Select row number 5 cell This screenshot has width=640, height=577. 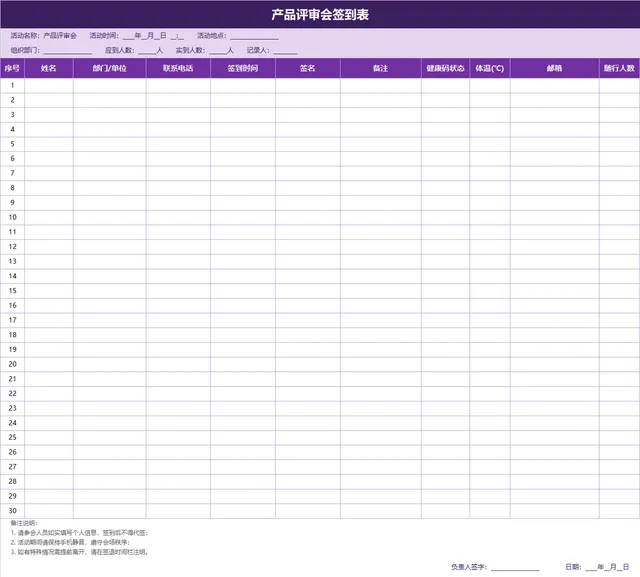[12, 144]
